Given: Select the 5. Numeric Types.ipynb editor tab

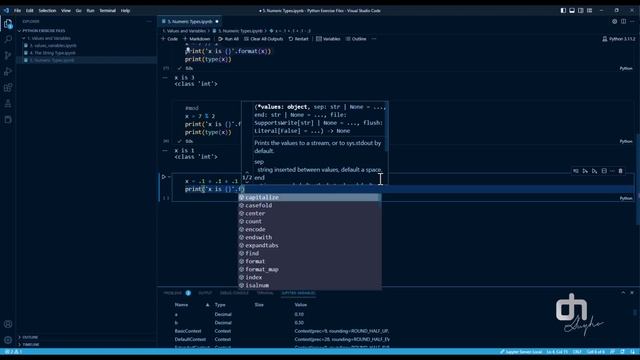Looking at the screenshot, I should (x=190, y=21).
